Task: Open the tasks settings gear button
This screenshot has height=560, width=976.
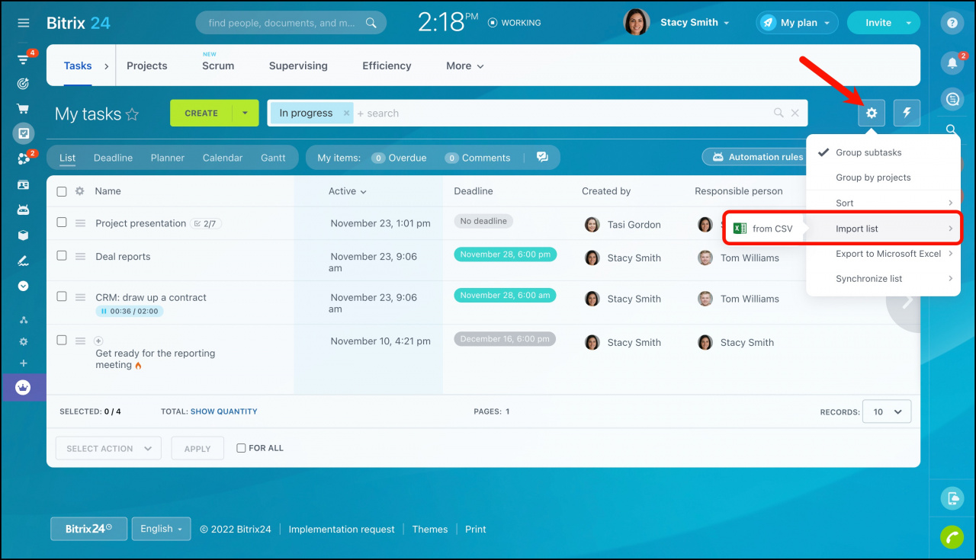Action: click(872, 114)
